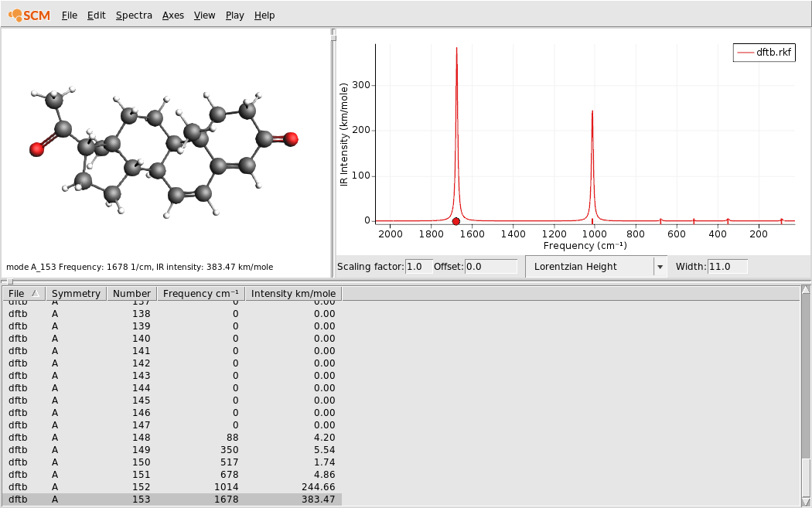Sort table by Frequency cm⁻¹ column header
This screenshot has width=812, height=508.
tap(201, 294)
